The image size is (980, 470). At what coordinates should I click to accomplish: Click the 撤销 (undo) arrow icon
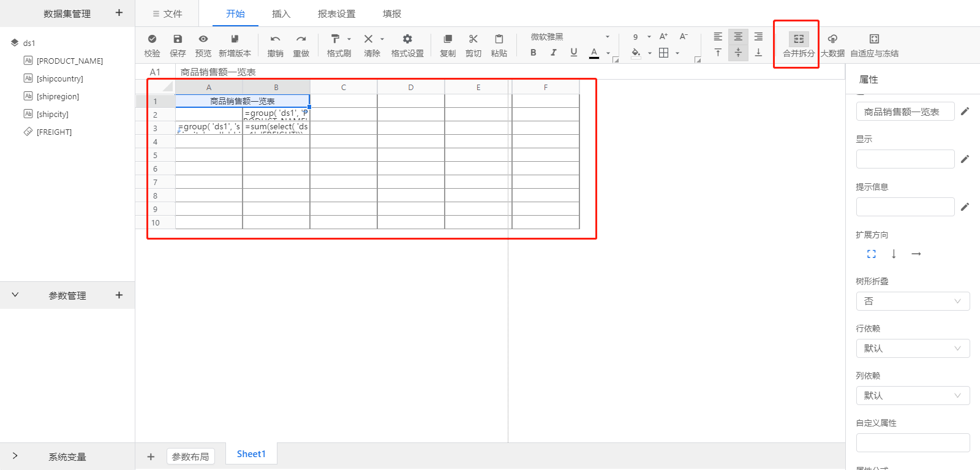click(275, 39)
